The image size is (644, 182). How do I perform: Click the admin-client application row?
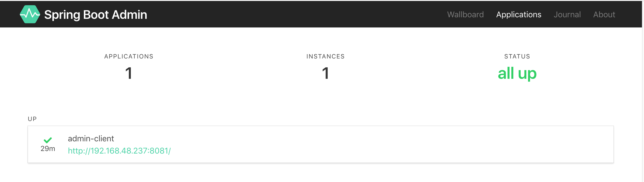click(x=320, y=144)
